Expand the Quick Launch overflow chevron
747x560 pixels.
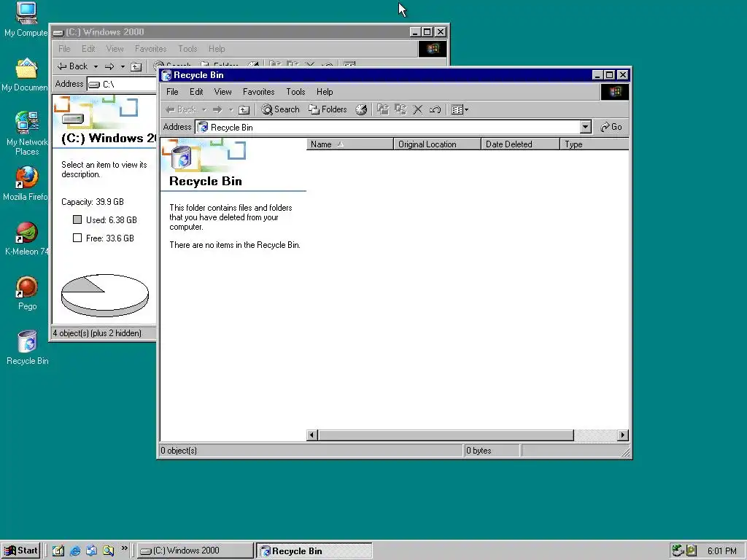coord(124,548)
